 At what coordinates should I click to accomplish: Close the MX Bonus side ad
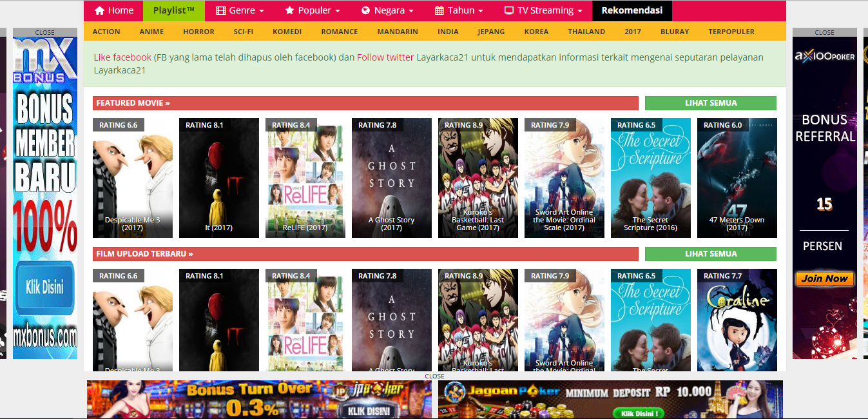tap(45, 32)
